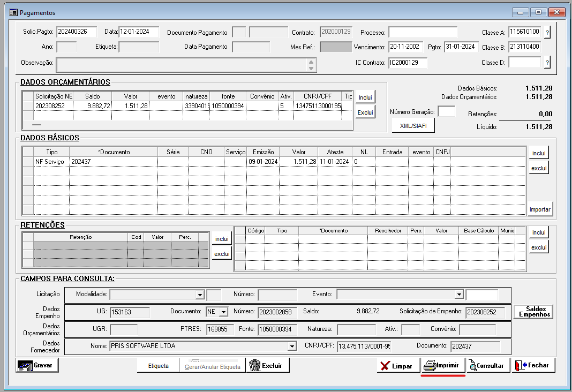Viewport: 572px width, 392px height.
Task: Click the Fechar door icon button
Action: (533, 365)
